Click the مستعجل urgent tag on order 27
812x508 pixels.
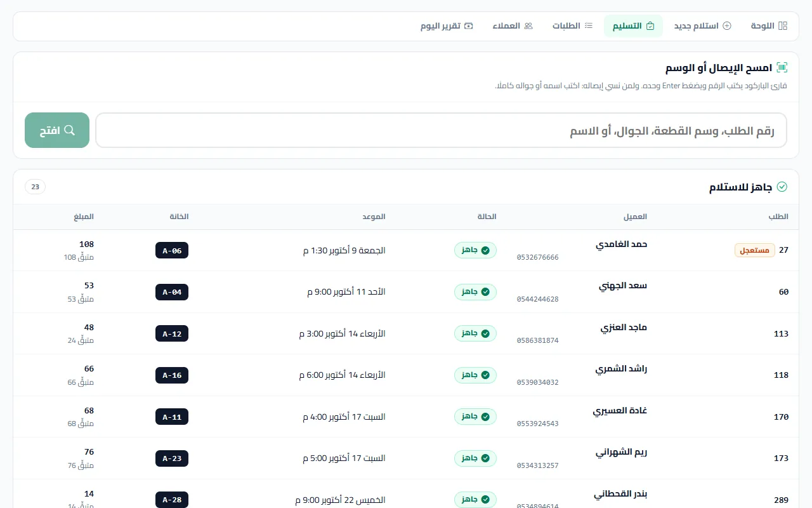(x=755, y=250)
